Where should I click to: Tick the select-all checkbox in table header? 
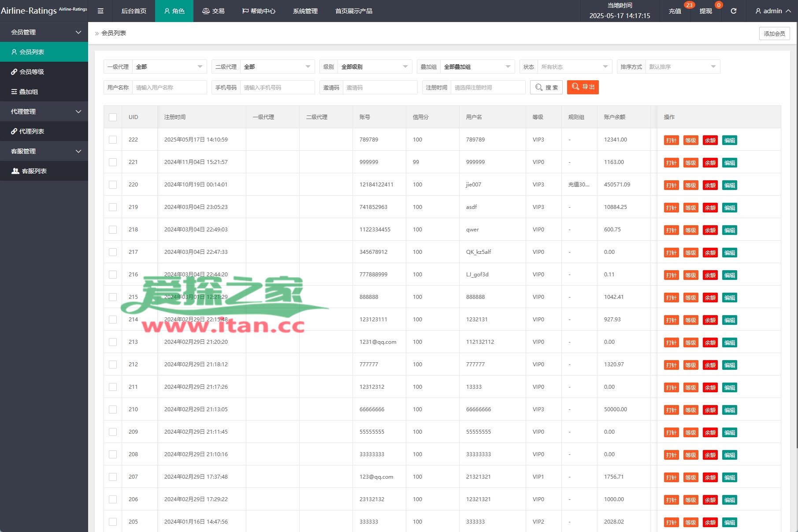[113, 117]
